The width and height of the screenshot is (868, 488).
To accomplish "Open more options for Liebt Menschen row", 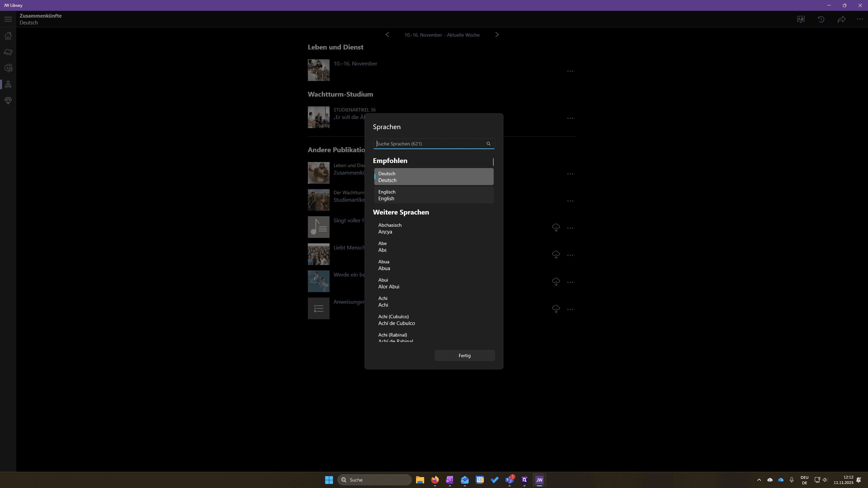I will [x=570, y=255].
